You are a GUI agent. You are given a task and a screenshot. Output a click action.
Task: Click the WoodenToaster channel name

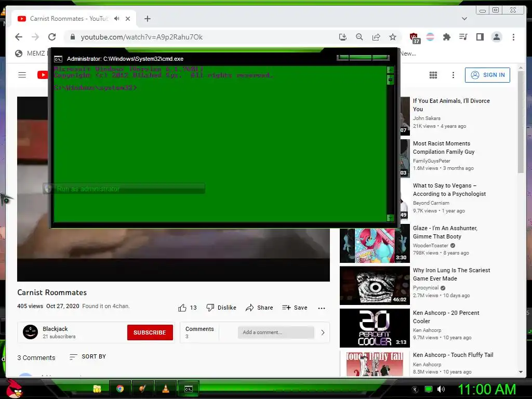click(x=431, y=245)
